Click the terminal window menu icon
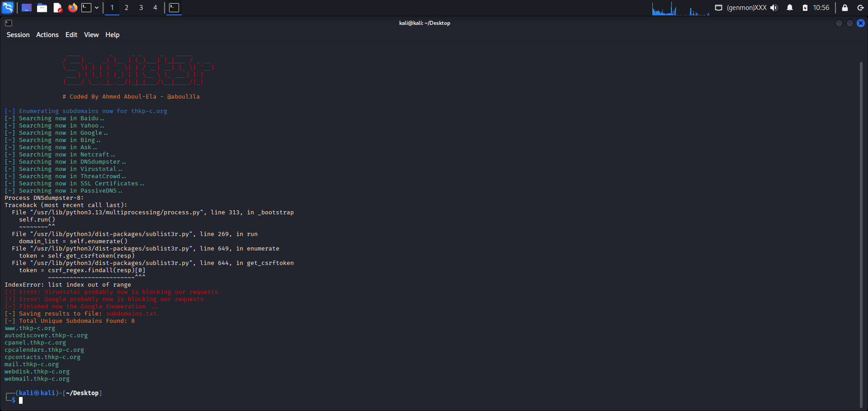Screen dimensions: 868x411 pyautogui.click(x=9, y=23)
